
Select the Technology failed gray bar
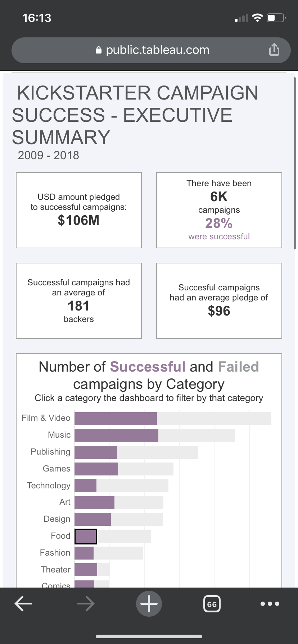click(x=132, y=486)
